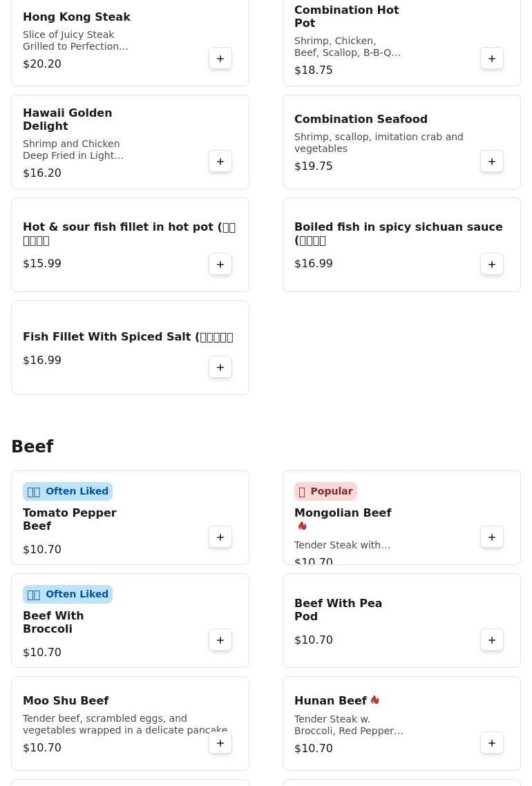Add Beef With Broccoli to order
This screenshot has width=532, height=786.
click(x=220, y=640)
